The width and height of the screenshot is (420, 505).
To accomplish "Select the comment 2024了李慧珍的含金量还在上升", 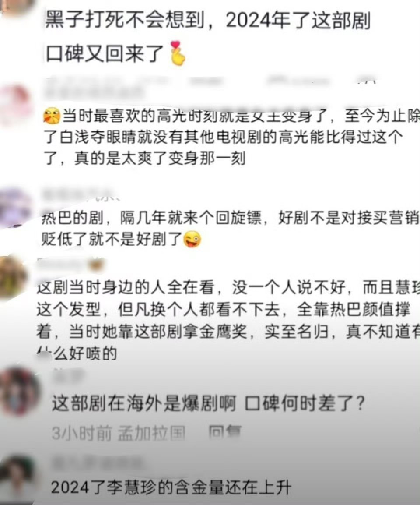I will pos(171,487).
